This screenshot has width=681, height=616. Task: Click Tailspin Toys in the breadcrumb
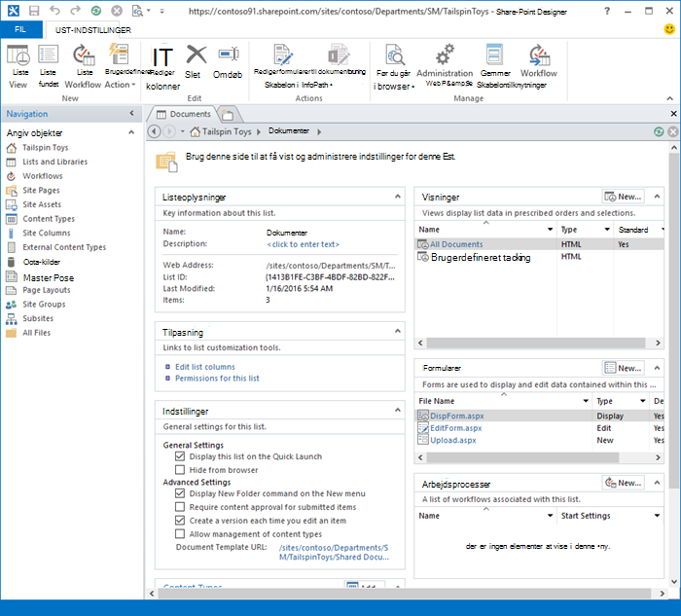(227, 131)
